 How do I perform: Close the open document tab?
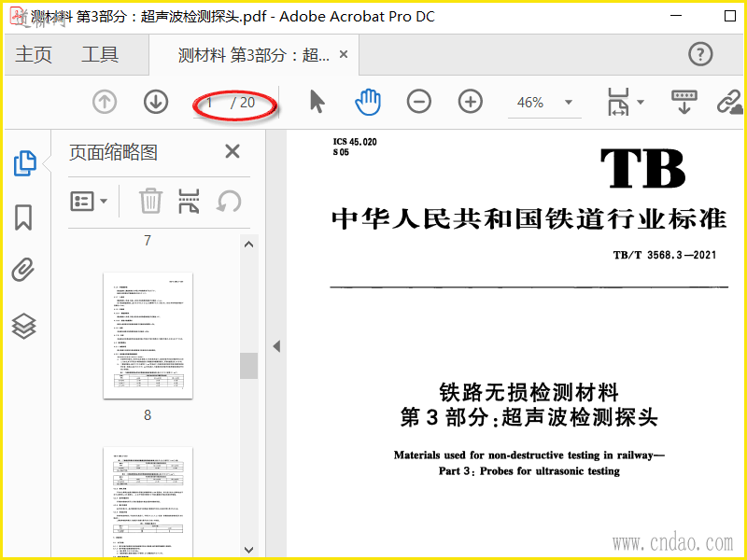(343, 55)
